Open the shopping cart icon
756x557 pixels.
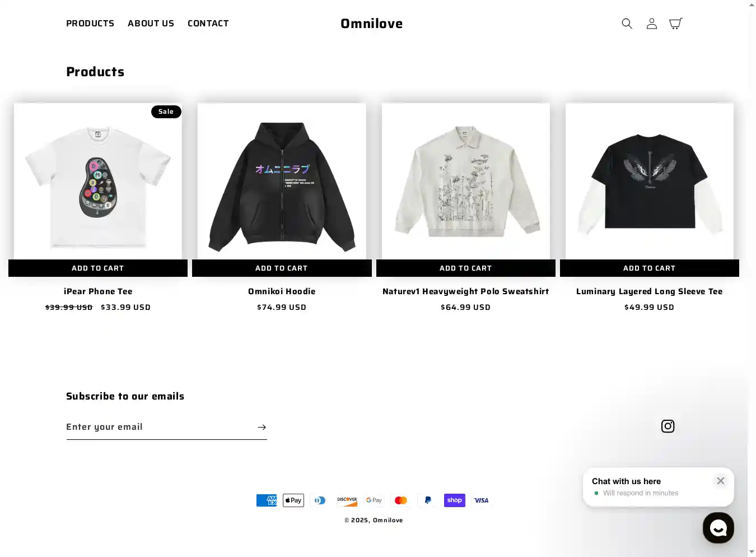coord(676,24)
